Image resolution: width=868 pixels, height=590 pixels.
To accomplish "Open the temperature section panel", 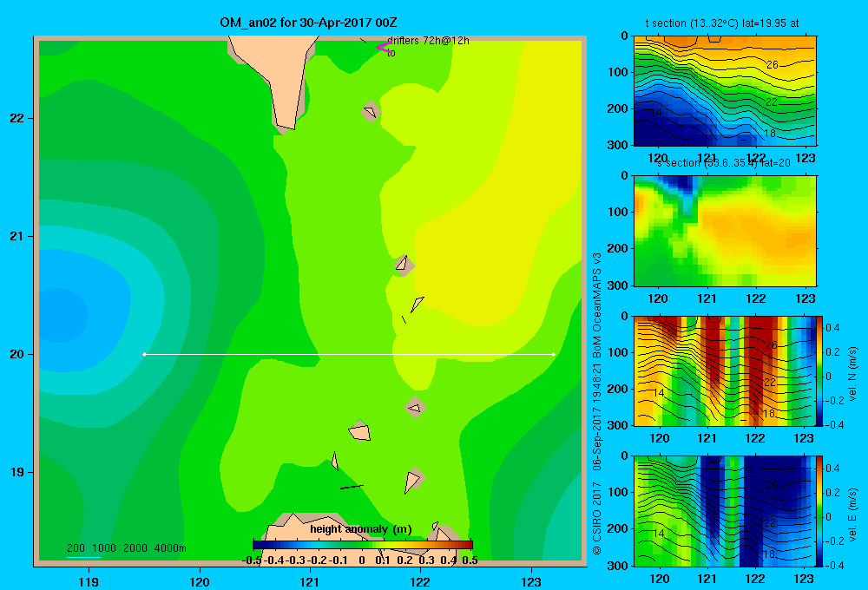I will pos(725,91).
